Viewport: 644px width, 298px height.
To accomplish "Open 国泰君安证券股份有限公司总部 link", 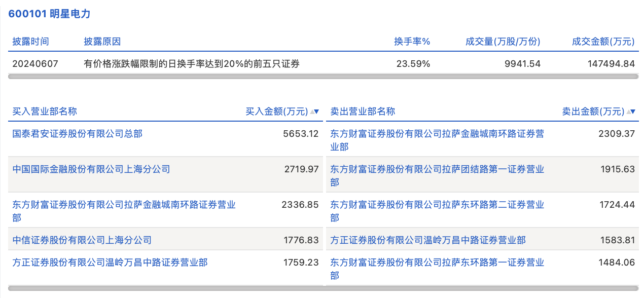I will tap(77, 134).
